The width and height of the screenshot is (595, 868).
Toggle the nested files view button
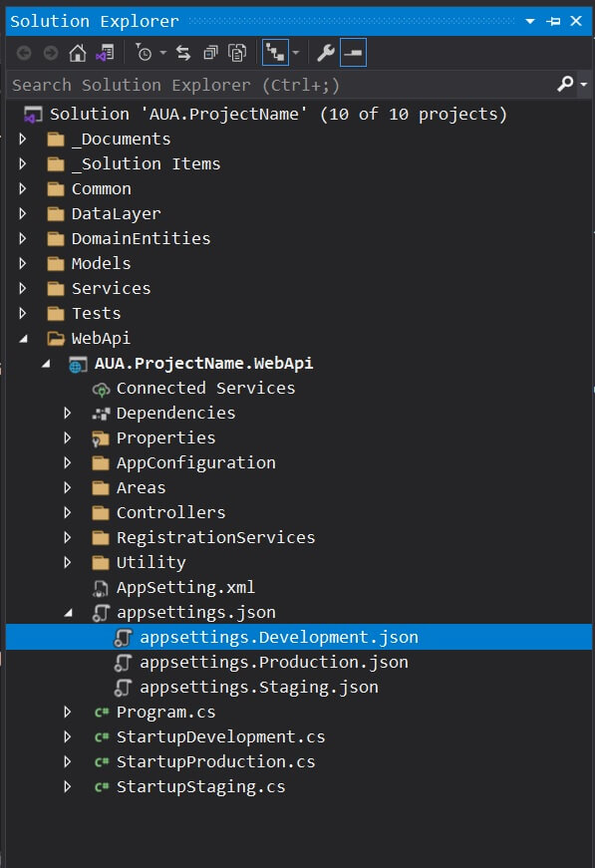[x=275, y=53]
